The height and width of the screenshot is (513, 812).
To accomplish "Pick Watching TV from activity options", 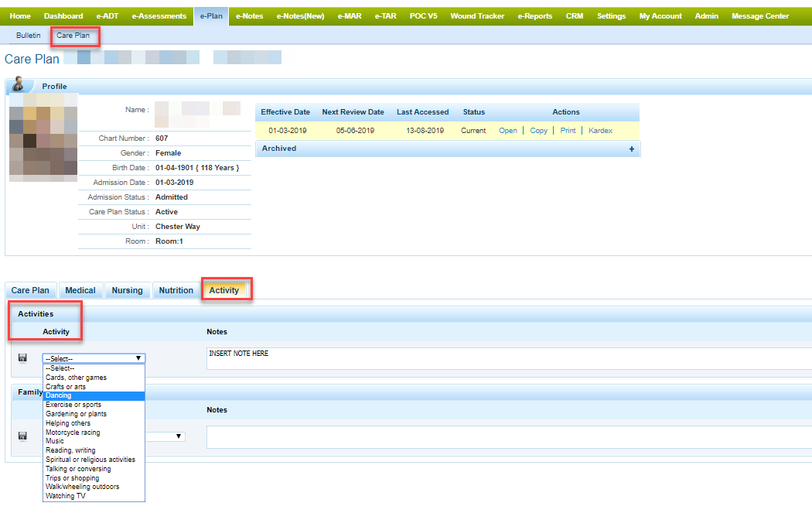I will coord(66,496).
